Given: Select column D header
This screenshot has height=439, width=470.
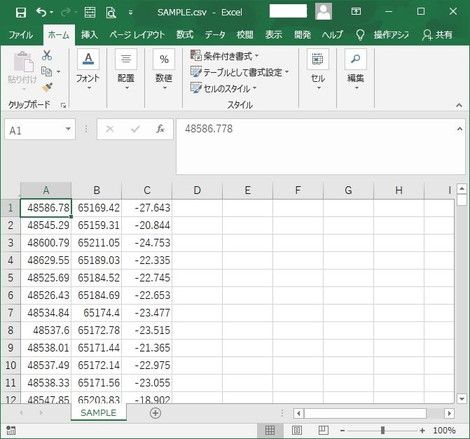Looking at the screenshot, I should (x=197, y=191).
